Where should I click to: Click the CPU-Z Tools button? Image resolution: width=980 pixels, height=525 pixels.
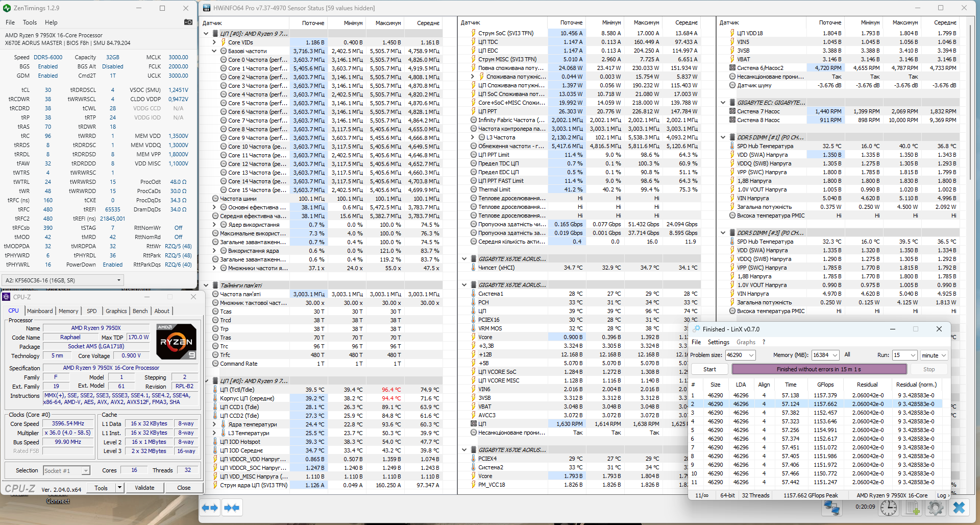coord(101,488)
